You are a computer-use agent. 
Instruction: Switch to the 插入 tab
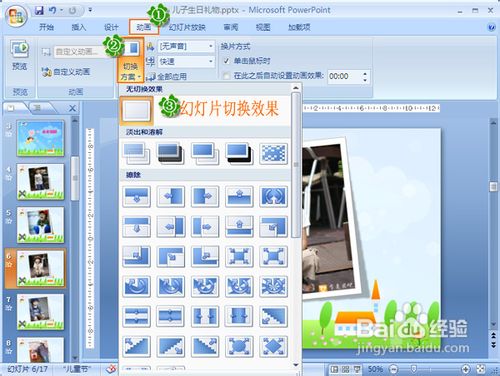point(79,27)
